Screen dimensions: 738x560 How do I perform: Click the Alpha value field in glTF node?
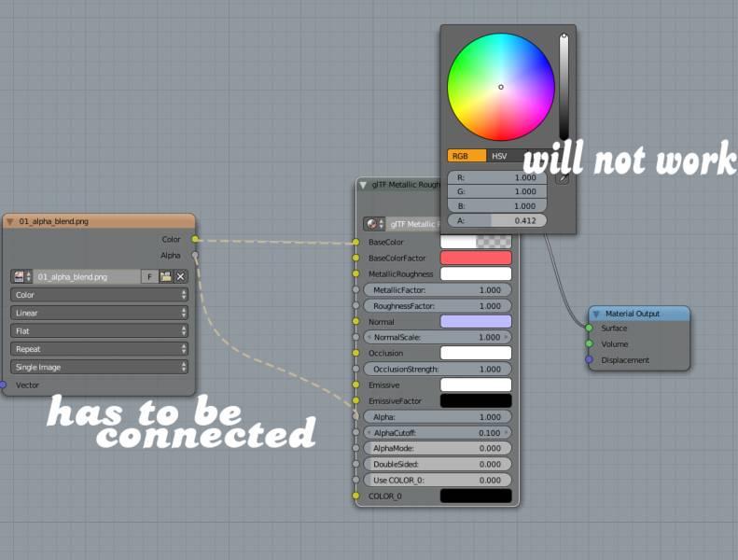pyautogui.click(x=438, y=417)
